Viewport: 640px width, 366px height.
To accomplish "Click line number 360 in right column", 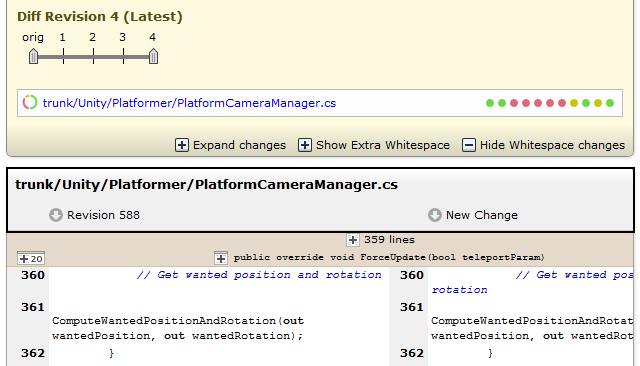I will [412, 275].
